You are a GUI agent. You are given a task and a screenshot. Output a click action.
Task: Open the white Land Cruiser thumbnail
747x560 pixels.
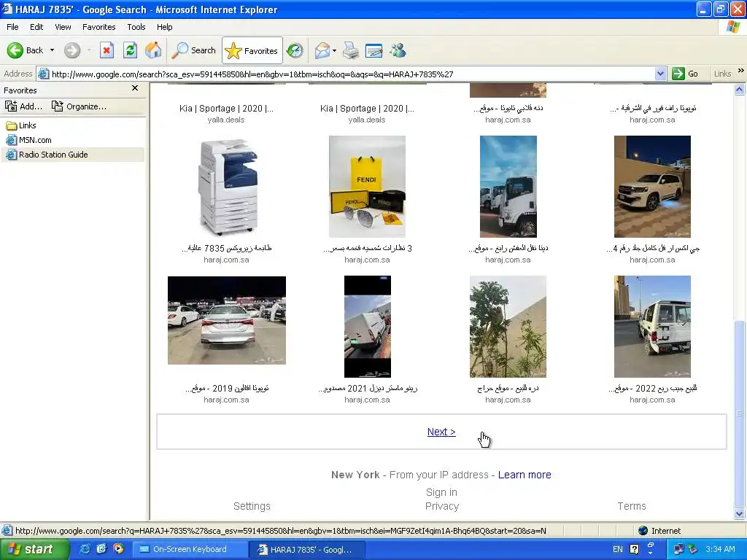click(652, 187)
